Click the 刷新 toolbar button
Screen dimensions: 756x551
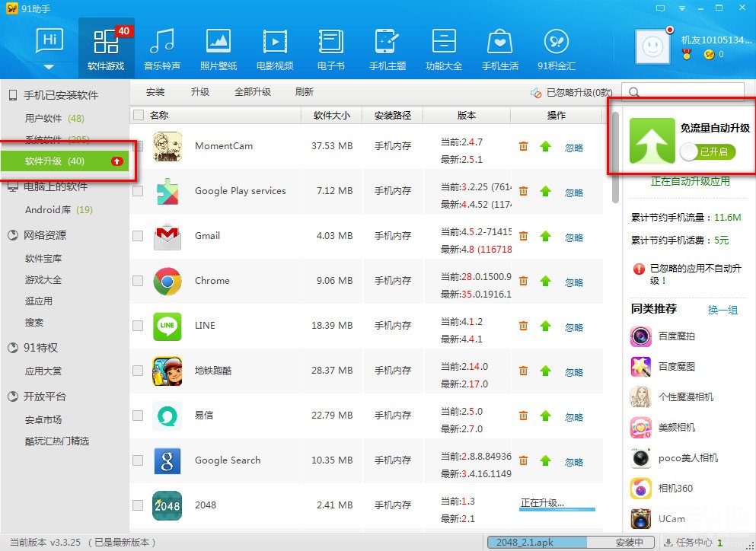pos(305,91)
